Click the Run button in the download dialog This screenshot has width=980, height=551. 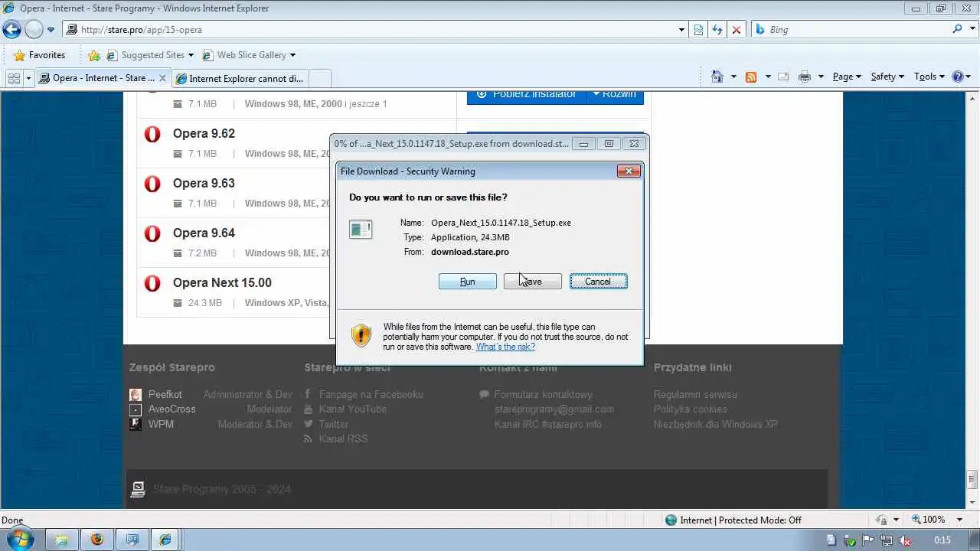[x=467, y=282]
